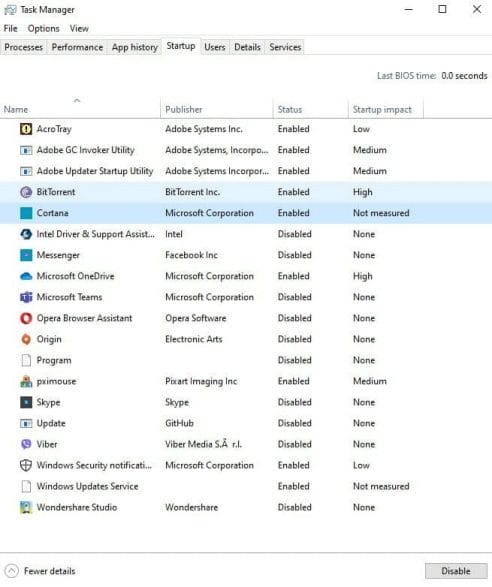Open the Services tab
Image resolution: width=492 pixels, height=587 pixels.
285,47
